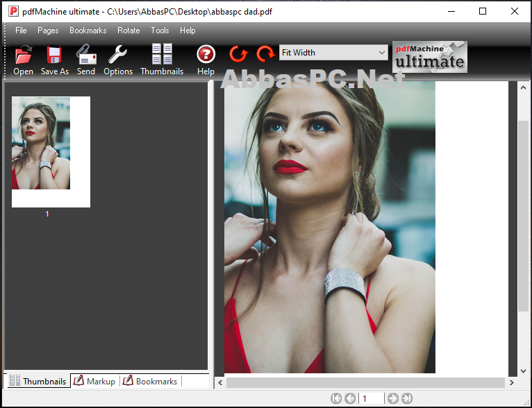The width and height of the screenshot is (532, 408).
Task: Open the Bookmarks menu
Action: (88, 31)
